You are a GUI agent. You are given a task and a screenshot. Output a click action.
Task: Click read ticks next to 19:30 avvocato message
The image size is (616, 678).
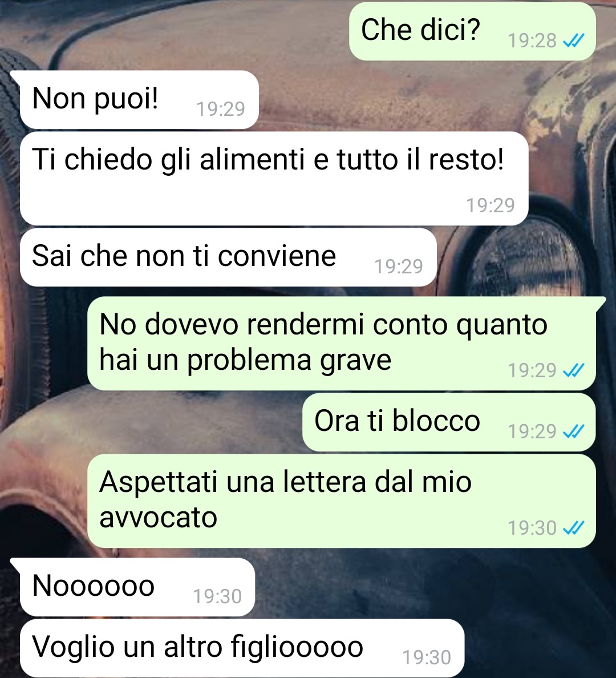(574, 528)
